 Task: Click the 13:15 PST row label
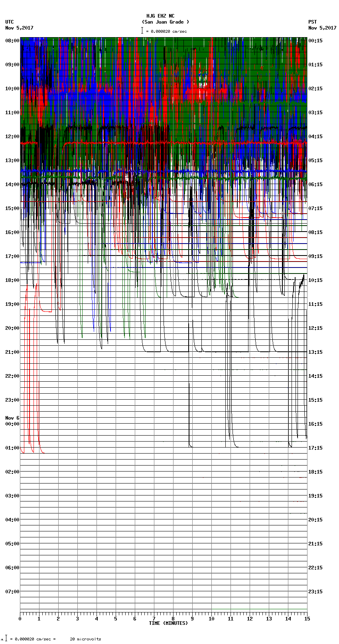click(315, 352)
